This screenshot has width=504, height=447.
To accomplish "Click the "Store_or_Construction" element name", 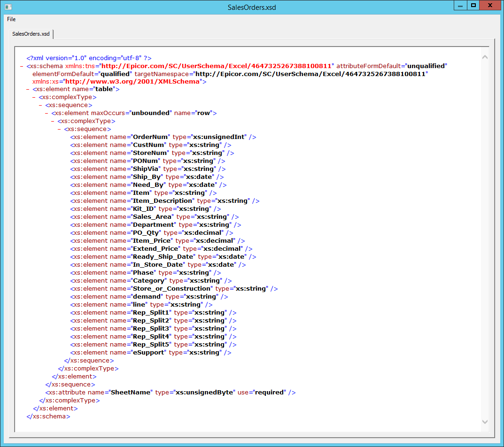I will pos(171,289).
